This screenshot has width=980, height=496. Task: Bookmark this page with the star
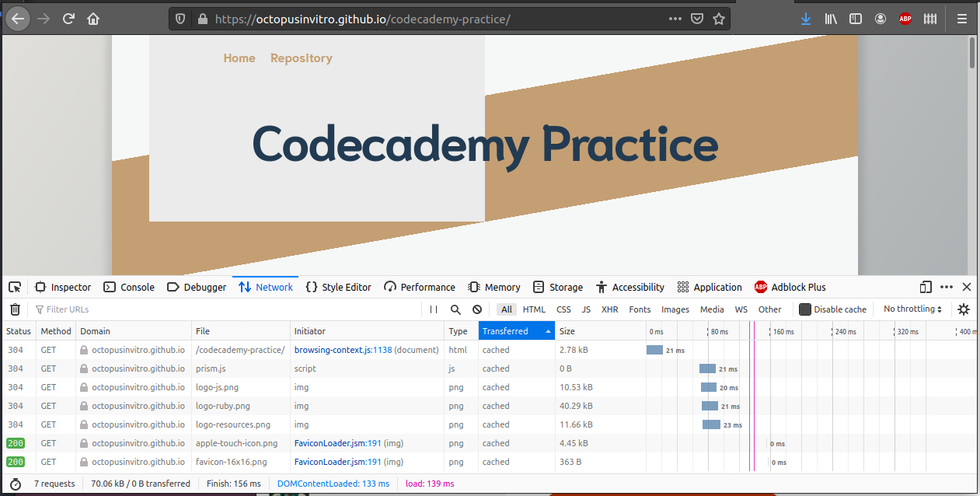click(718, 19)
